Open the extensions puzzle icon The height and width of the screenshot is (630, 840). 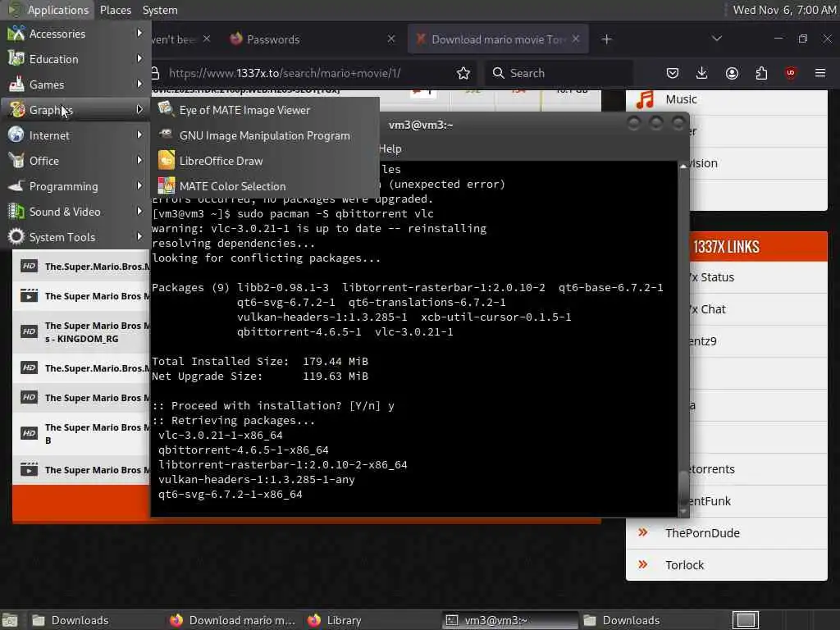coord(761,73)
